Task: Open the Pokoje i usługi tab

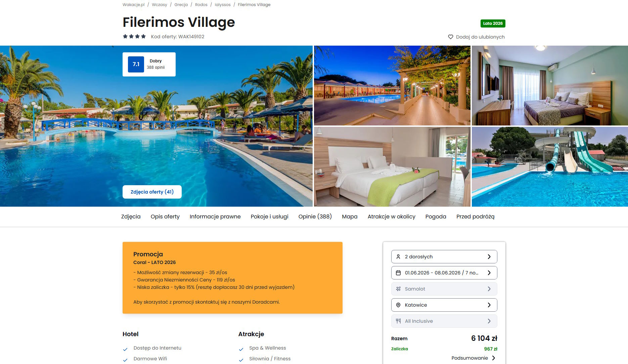Action: click(x=269, y=217)
